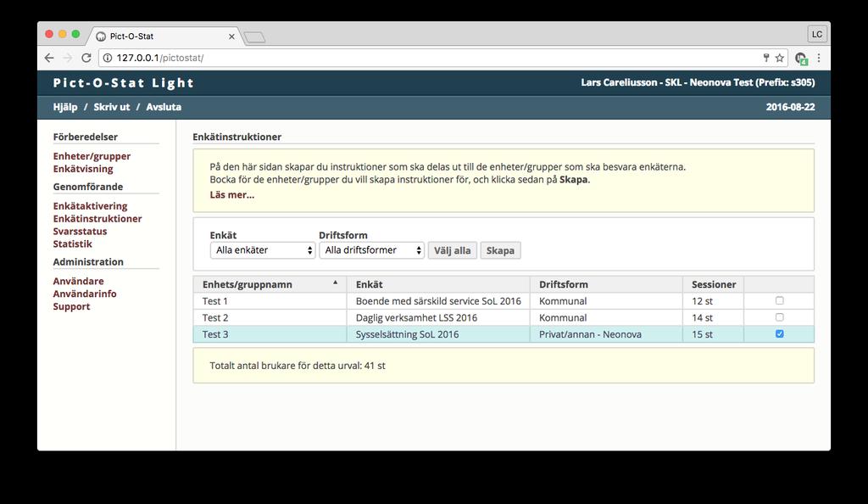Click the LC profile button

(817, 34)
